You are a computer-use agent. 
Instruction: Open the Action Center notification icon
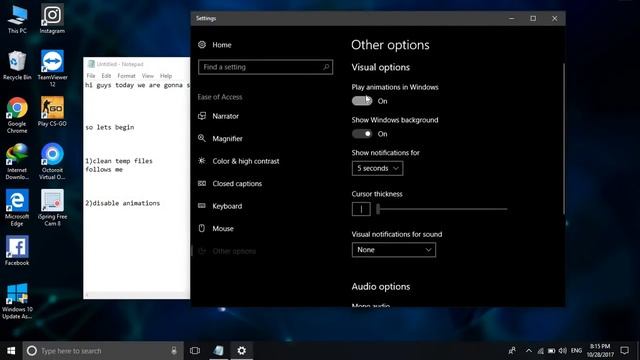(x=624, y=351)
